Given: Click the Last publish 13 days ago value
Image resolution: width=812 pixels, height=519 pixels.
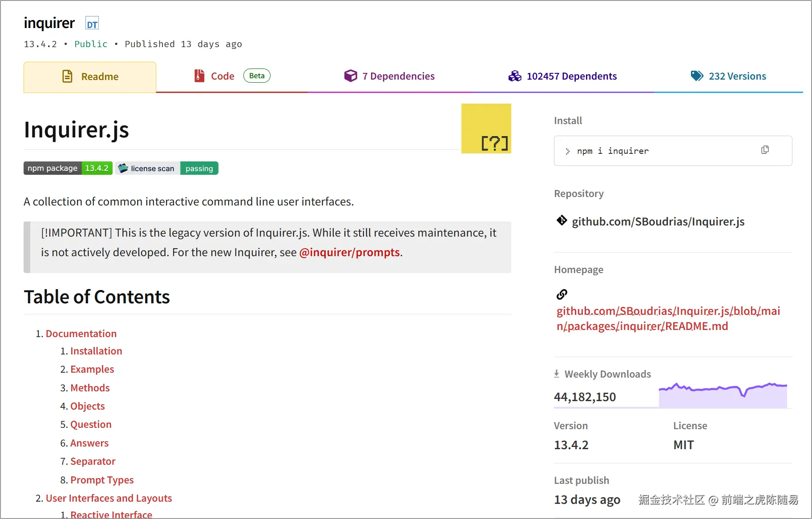Looking at the screenshot, I should click(x=587, y=500).
